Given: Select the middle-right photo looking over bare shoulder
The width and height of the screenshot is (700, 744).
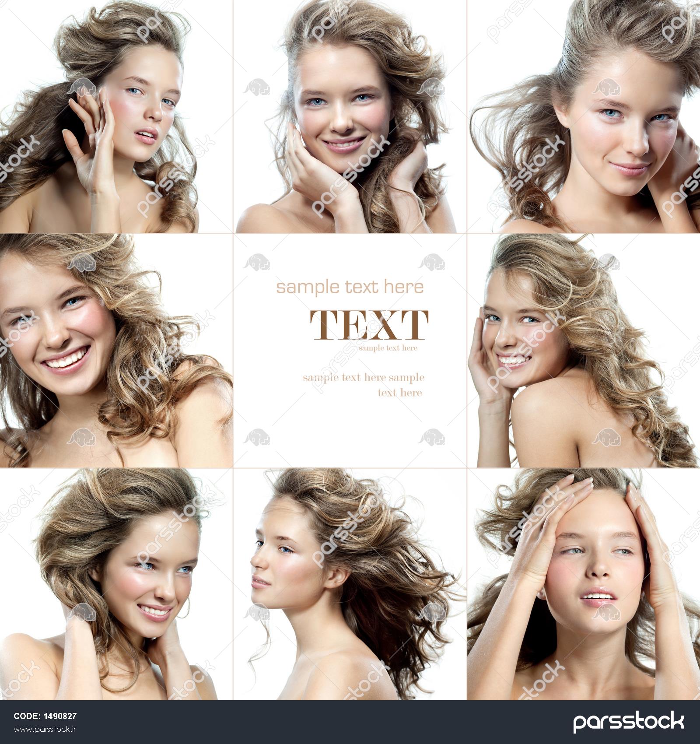Looking at the screenshot, I should (x=584, y=350).
